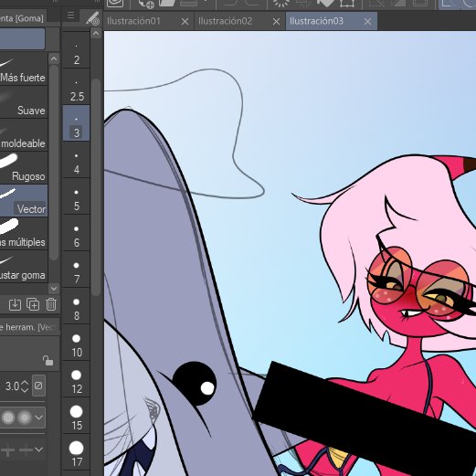Open the brush size palette menu
This screenshot has height=476, width=476.
coord(70,16)
